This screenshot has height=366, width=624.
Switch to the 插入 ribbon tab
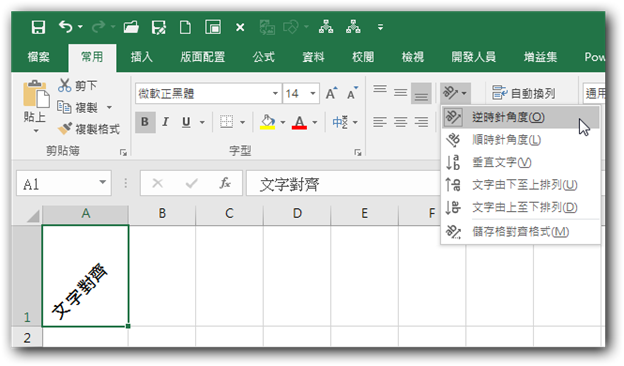(x=142, y=57)
